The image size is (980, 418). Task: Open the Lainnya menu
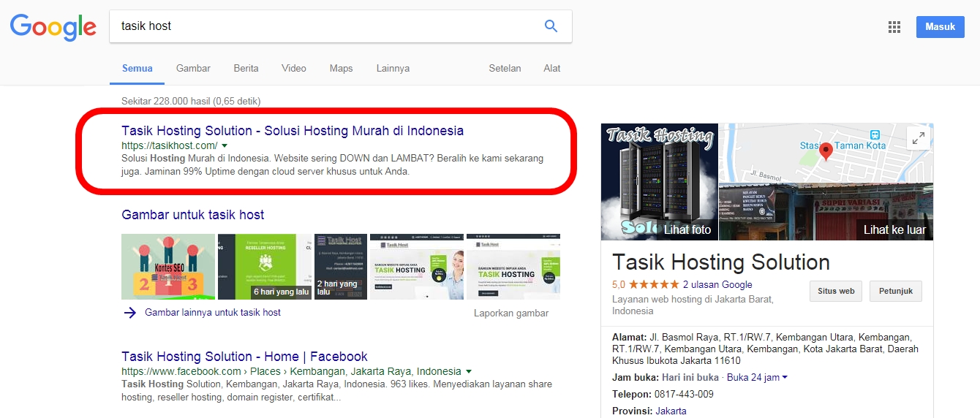393,68
